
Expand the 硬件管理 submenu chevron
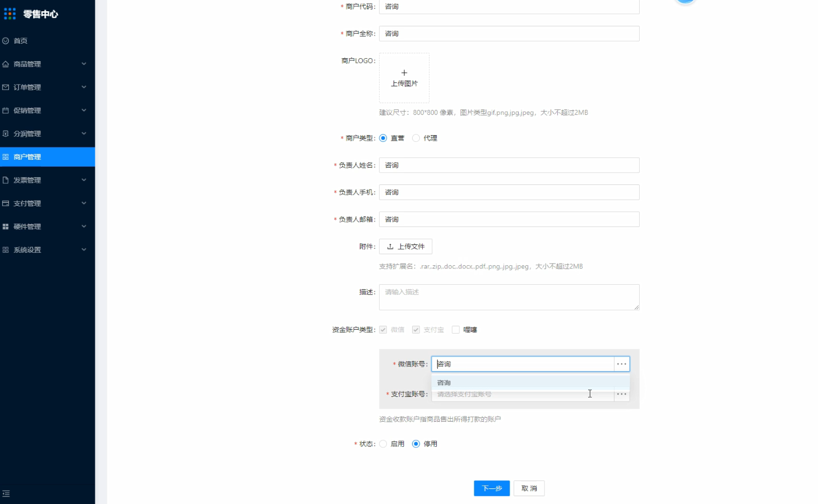84,226
